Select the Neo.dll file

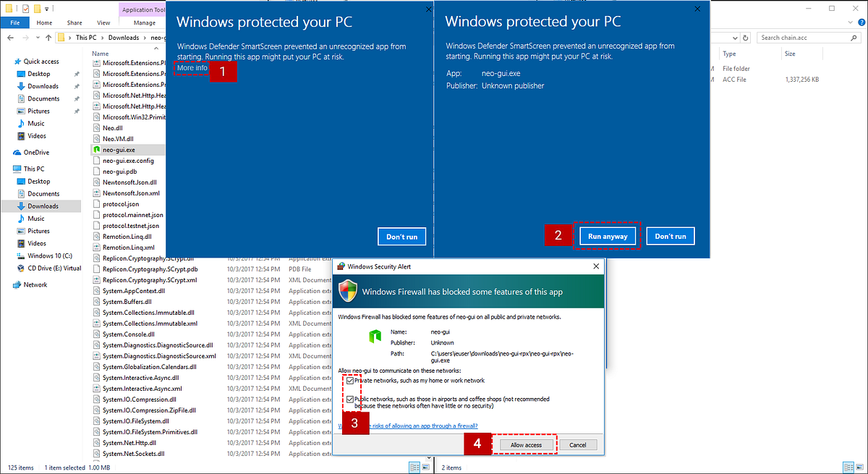[113, 128]
